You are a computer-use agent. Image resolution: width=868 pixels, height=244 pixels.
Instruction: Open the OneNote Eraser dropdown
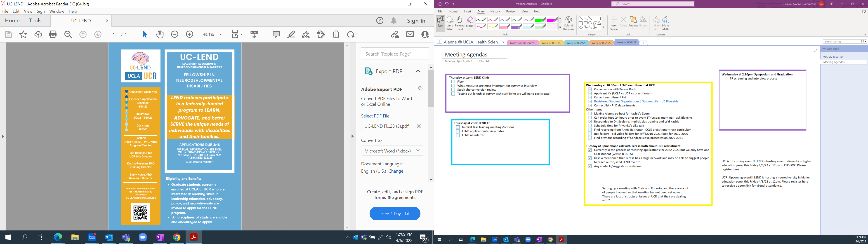point(470,29)
